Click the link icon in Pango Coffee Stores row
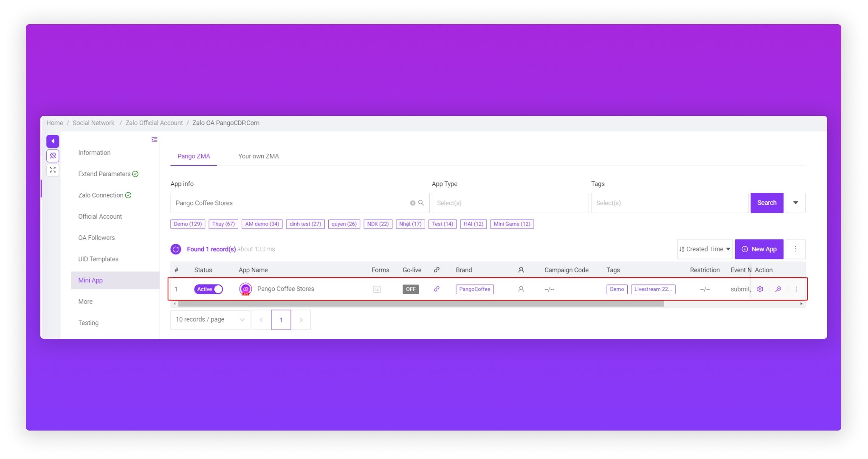The image size is (868, 459). coord(437,289)
